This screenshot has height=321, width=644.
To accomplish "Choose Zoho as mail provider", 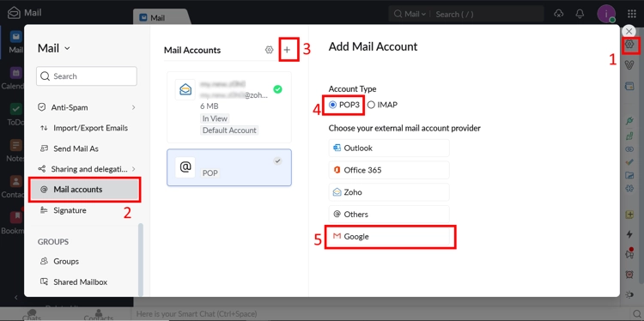I will (389, 192).
